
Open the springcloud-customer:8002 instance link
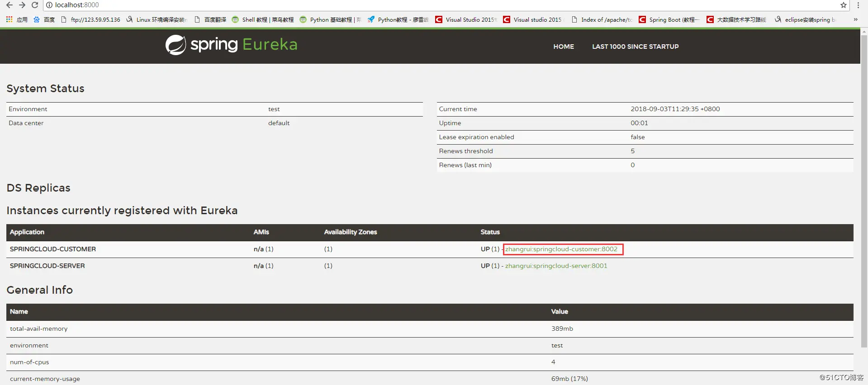pyautogui.click(x=561, y=249)
